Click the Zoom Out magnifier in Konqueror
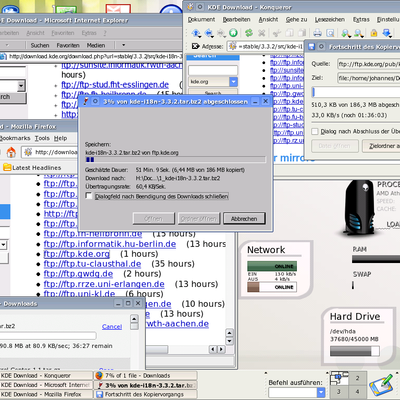Screen dimensions: 400x400 [x=359, y=33]
